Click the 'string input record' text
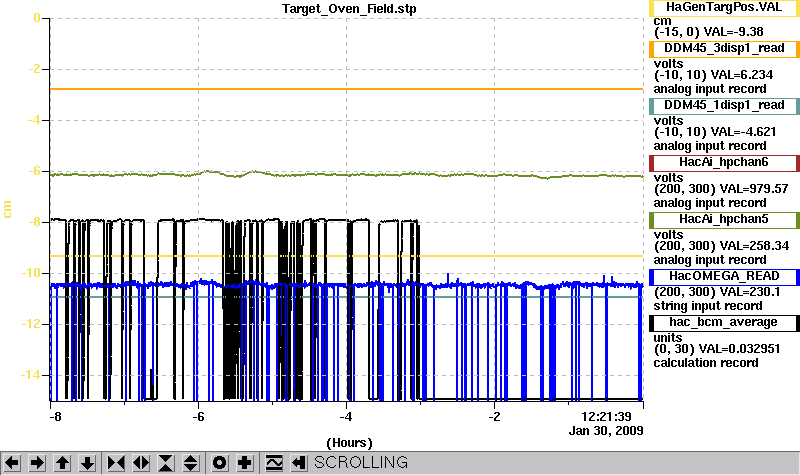The width and height of the screenshot is (800, 475). (x=708, y=306)
